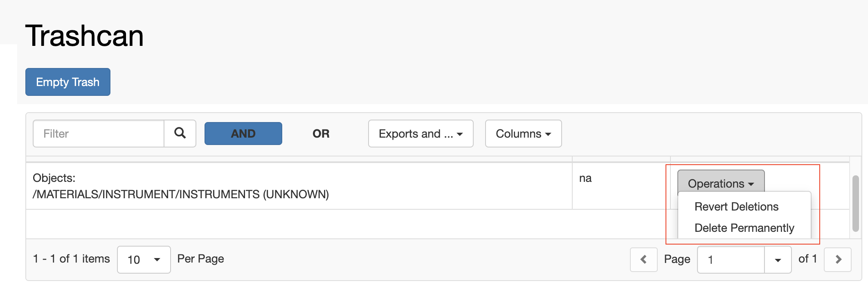The height and width of the screenshot is (290, 868).
Task: Click the magnifier search icon
Action: pyautogui.click(x=180, y=134)
